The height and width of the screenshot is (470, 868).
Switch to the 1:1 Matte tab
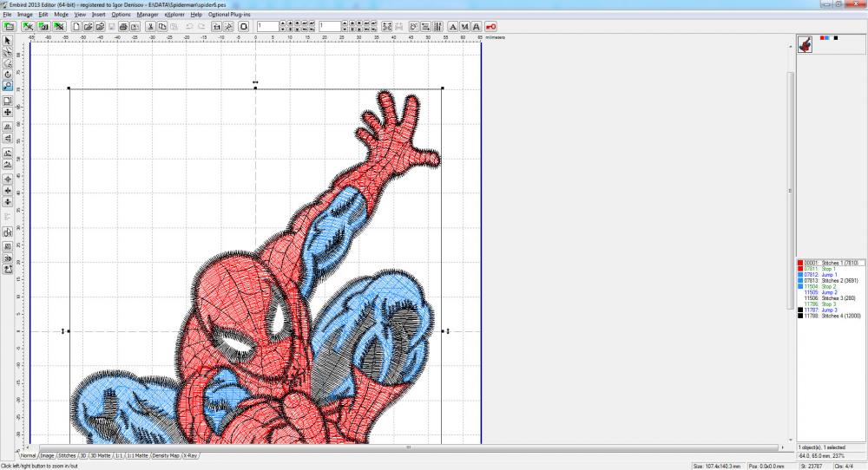click(137, 455)
